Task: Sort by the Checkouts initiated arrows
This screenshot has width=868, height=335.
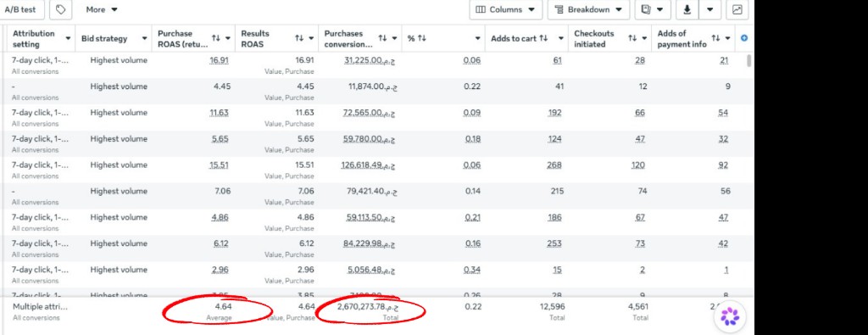Action: [632, 38]
